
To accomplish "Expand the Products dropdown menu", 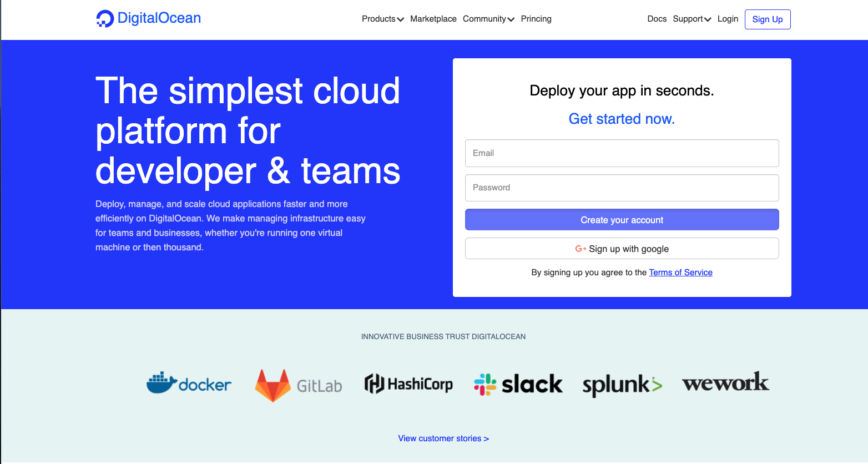I will (x=382, y=19).
